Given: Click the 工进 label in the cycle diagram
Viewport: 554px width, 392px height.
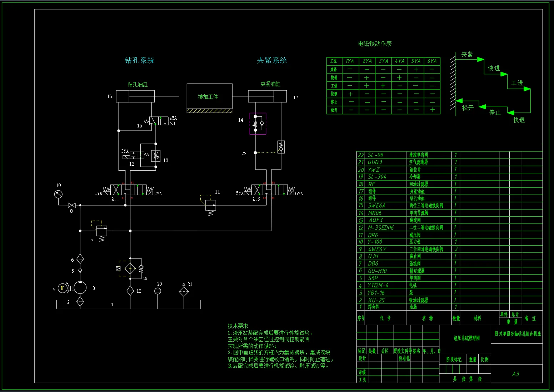Looking at the screenshot, I should point(517,83).
